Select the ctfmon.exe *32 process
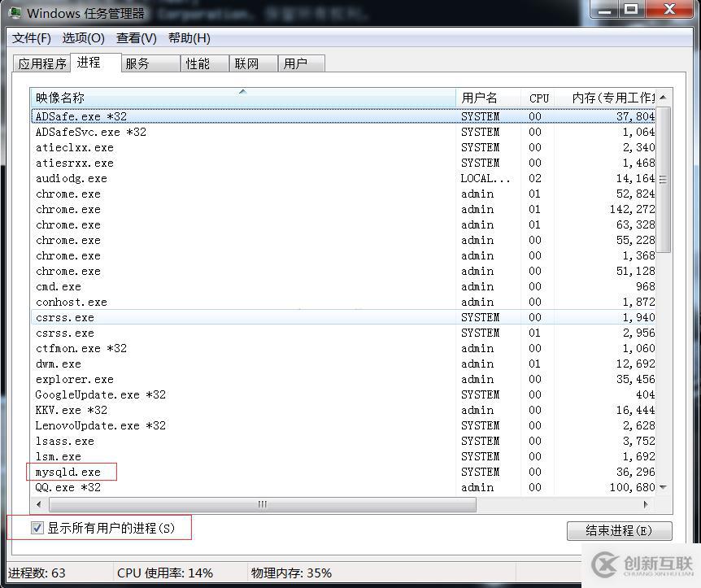This screenshot has width=701, height=588. (343, 348)
